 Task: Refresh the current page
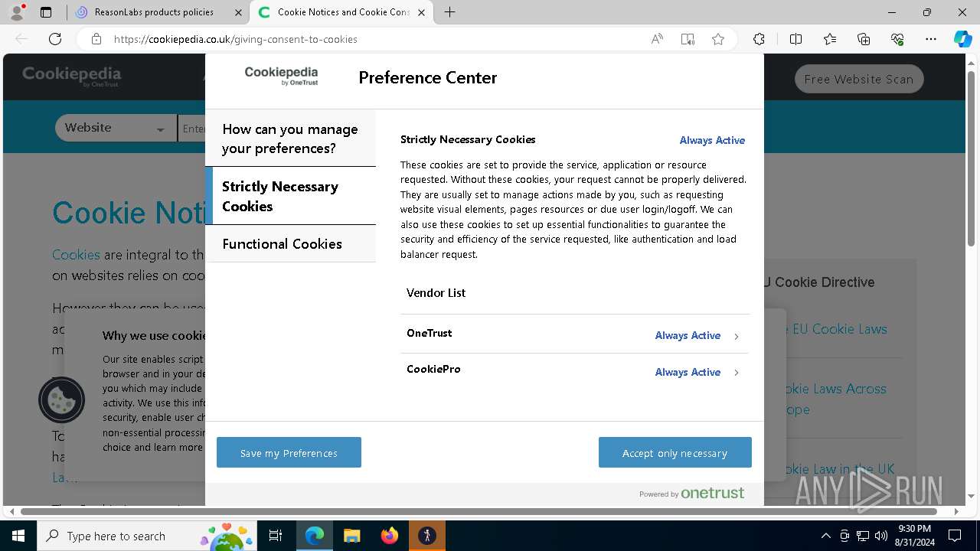point(55,39)
